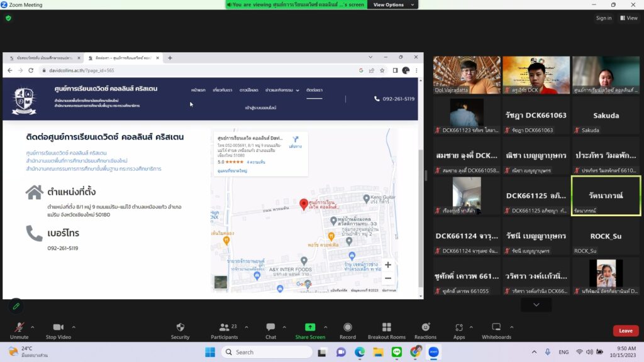The width and height of the screenshot is (644, 362).
Task: Click the green annotation pencil icon
Action: pos(16,306)
